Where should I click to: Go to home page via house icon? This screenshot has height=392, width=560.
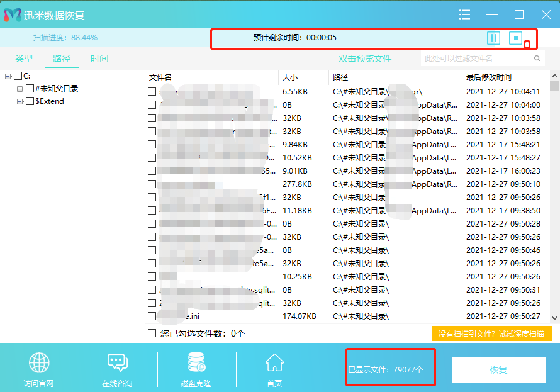pyautogui.click(x=274, y=363)
